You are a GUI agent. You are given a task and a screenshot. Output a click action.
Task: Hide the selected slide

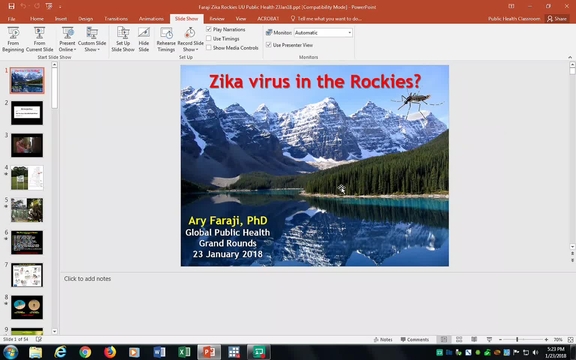pyautogui.click(x=144, y=39)
